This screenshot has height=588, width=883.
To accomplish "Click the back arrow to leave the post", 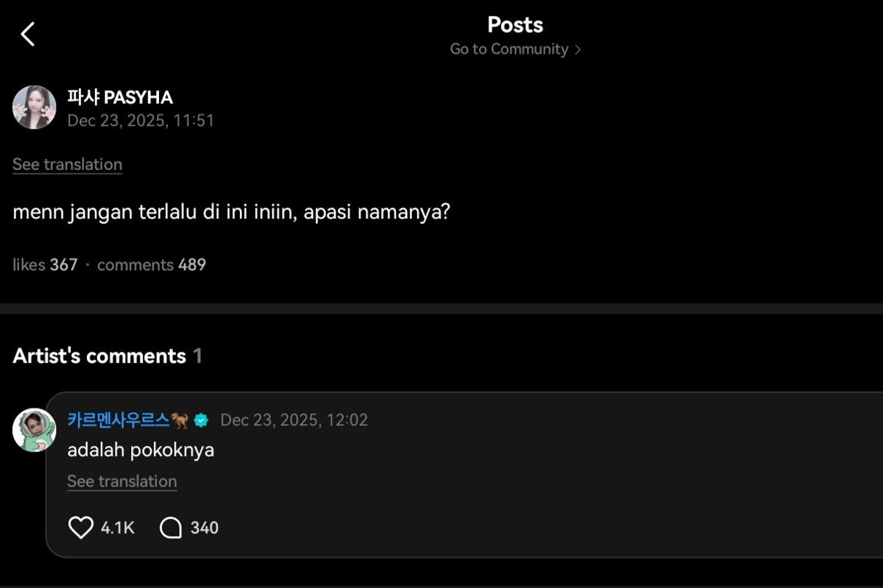I will (28, 33).
